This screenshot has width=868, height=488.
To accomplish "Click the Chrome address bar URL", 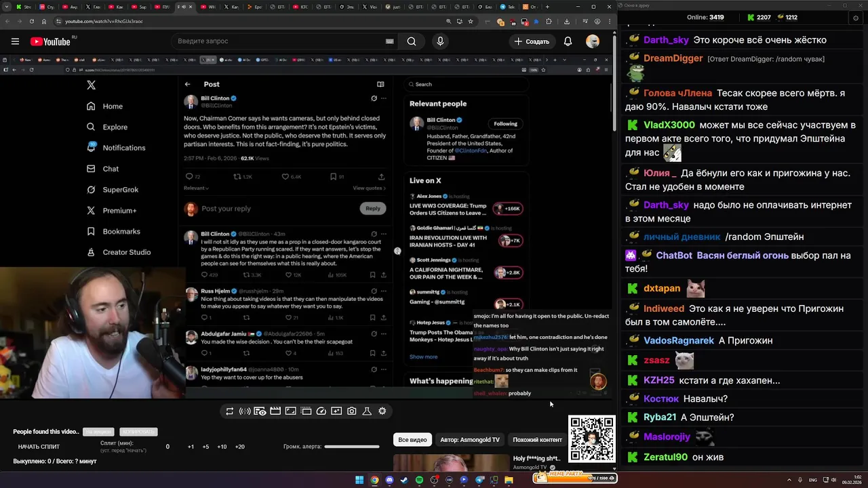I will coord(104,21).
